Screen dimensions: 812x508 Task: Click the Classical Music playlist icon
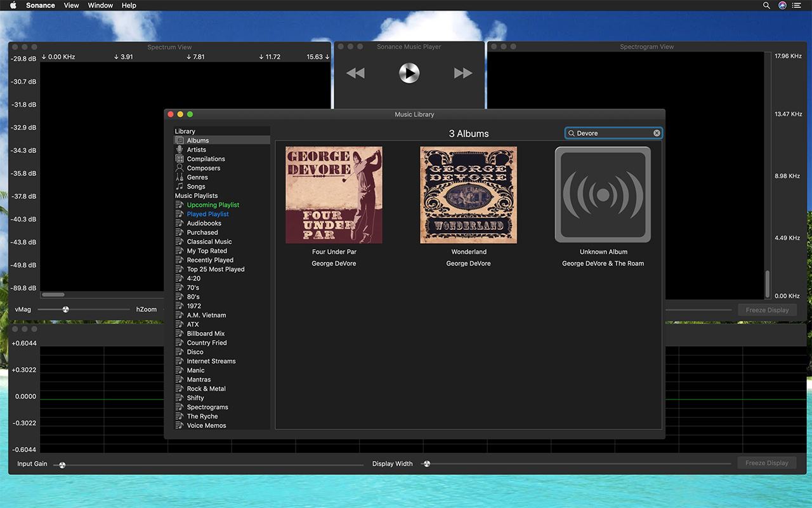pos(180,242)
